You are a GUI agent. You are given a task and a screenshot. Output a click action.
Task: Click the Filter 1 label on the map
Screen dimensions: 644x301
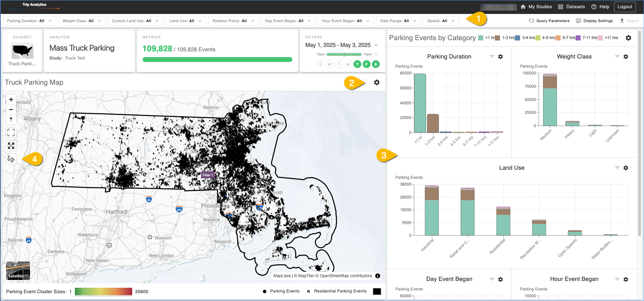tap(207, 175)
